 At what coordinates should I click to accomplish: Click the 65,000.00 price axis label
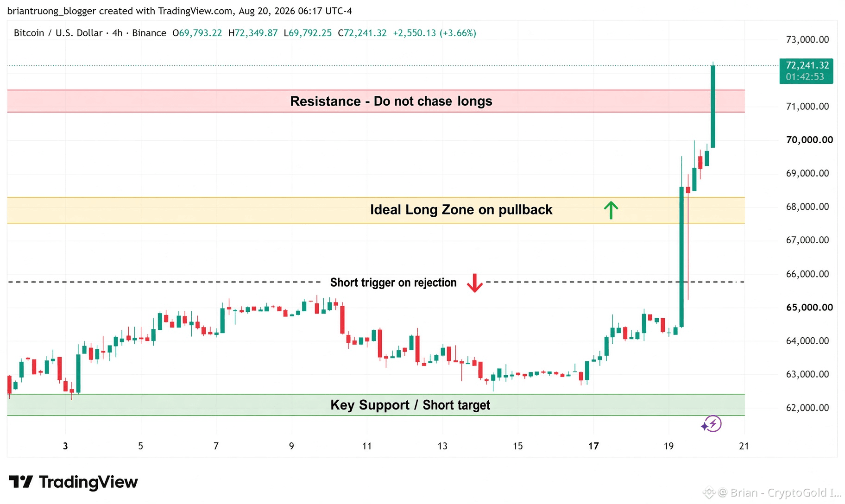coord(809,308)
